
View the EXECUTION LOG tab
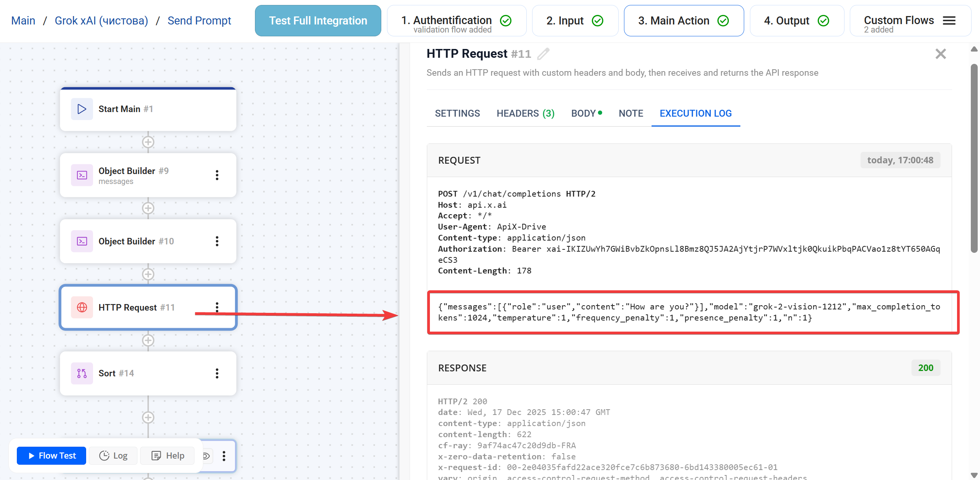[695, 113]
